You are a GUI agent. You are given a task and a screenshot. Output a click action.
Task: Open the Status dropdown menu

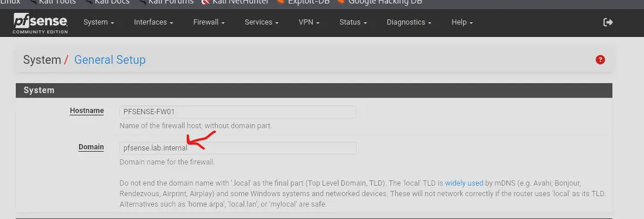tap(353, 22)
